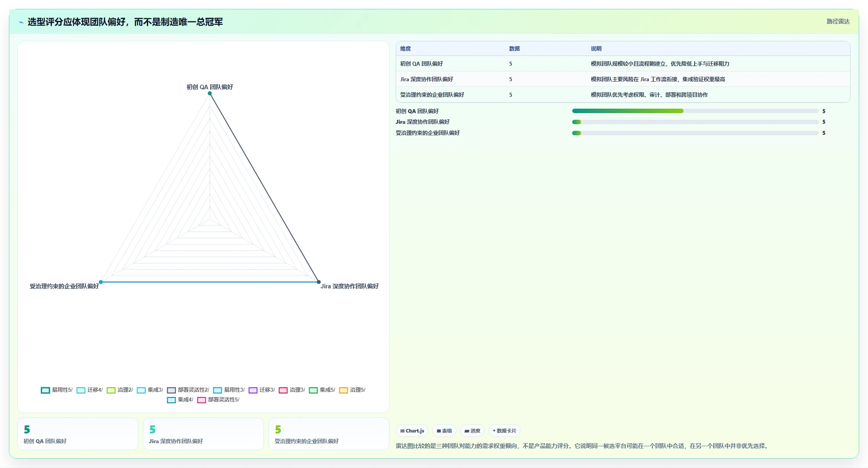
Task: Click the 受治理约束的企业团队偏好 progress bar
Action: click(695, 133)
